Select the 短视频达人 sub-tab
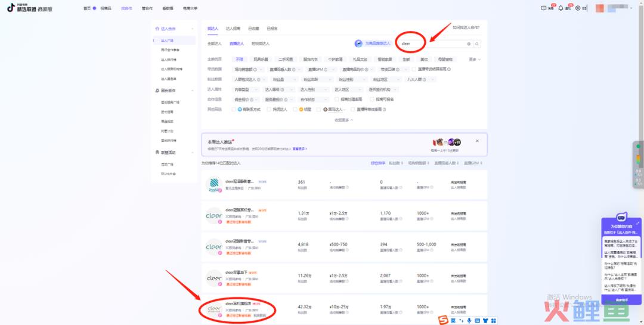This screenshot has height=325, width=644. (261, 44)
